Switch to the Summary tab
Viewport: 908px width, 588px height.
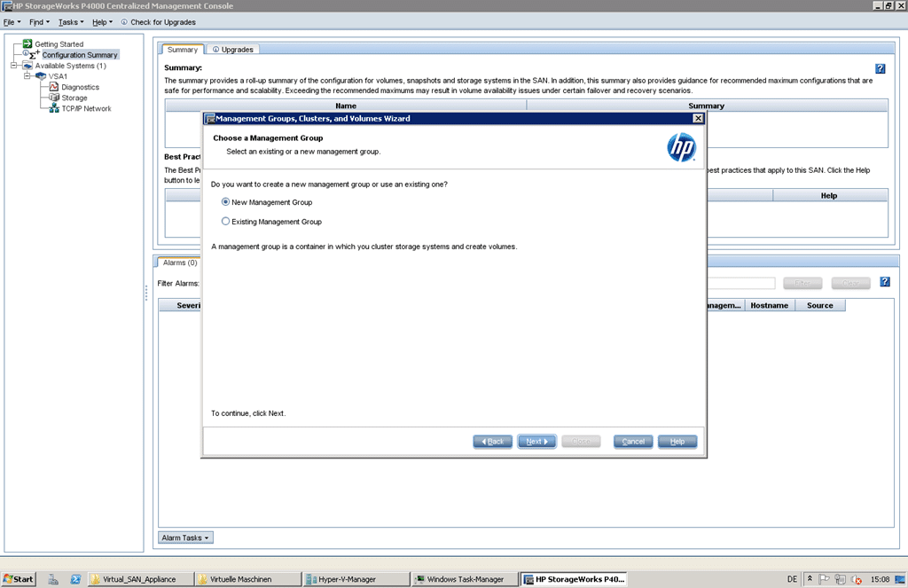click(183, 50)
